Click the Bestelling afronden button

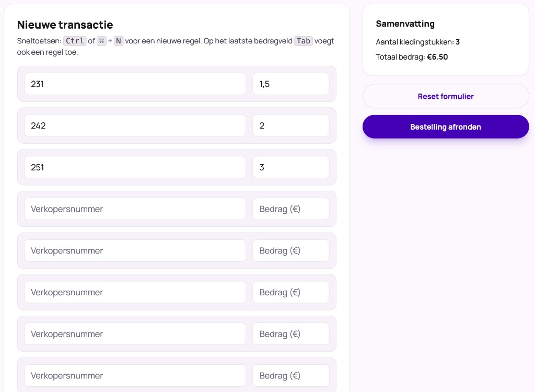pyautogui.click(x=446, y=127)
